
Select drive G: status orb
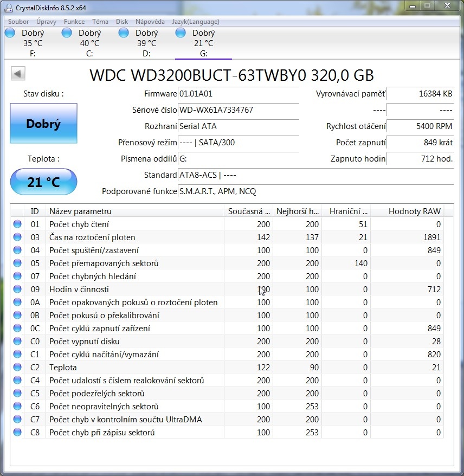click(x=181, y=33)
